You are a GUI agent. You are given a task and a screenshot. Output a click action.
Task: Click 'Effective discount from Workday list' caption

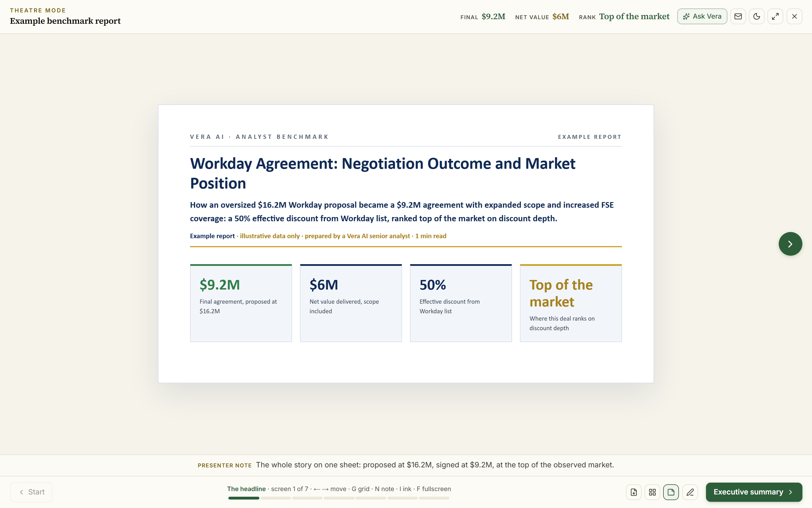point(450,306)
